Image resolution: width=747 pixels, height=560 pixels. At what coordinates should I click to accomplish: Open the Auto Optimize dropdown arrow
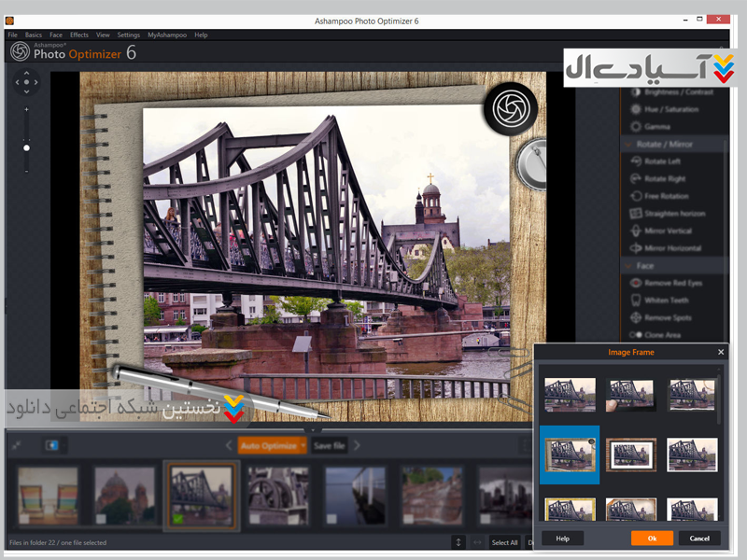(x=303, y=446)
